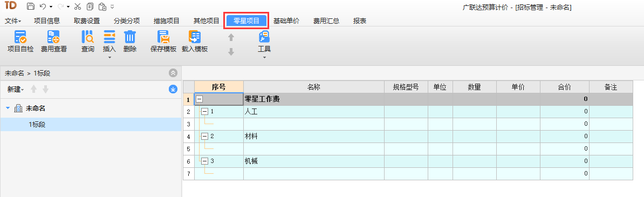Switch to the 费用汇总 tab

(326, 21)
